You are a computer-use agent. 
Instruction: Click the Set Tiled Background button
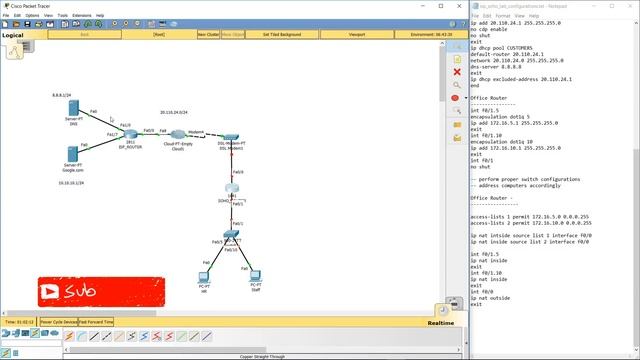[282, 35]
